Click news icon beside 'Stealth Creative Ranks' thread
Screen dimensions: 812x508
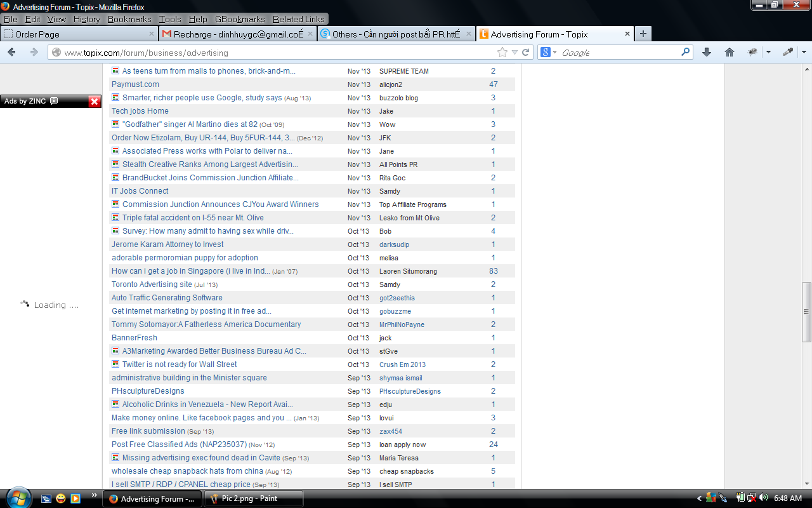(115, 164)
